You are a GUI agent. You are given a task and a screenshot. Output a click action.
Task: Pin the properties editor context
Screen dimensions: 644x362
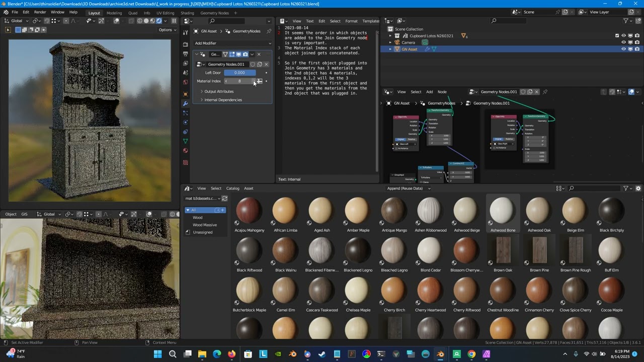[269, 31]
